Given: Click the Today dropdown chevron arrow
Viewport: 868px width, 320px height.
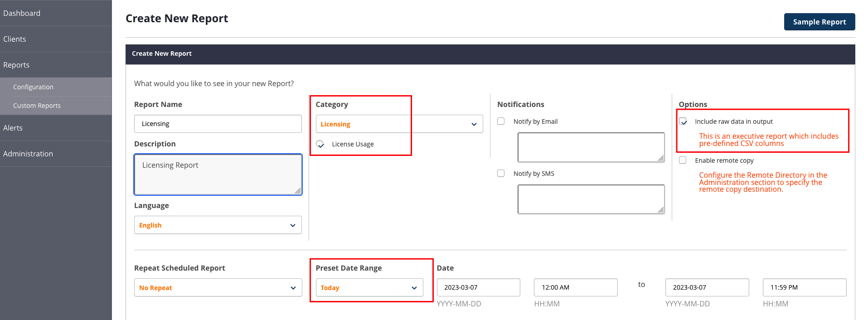Looking at the screenshot, I should click(x=414, y=288).
